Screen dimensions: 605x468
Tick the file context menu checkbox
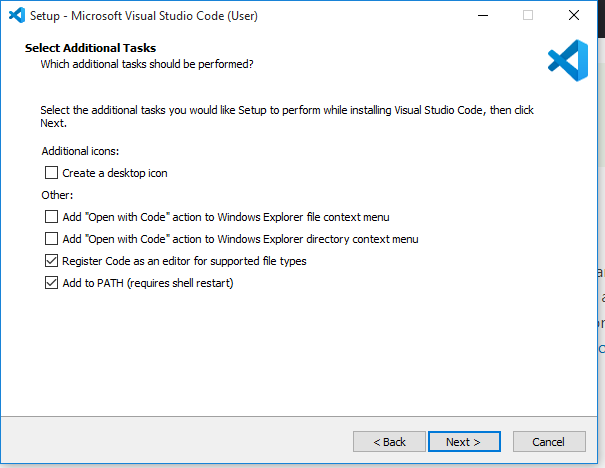(51, 217)
